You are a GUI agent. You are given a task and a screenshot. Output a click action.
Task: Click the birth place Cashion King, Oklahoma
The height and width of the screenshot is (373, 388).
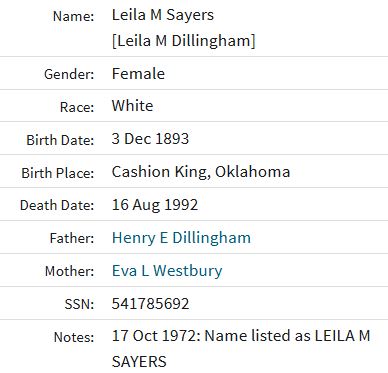click(x=201, y=172)
